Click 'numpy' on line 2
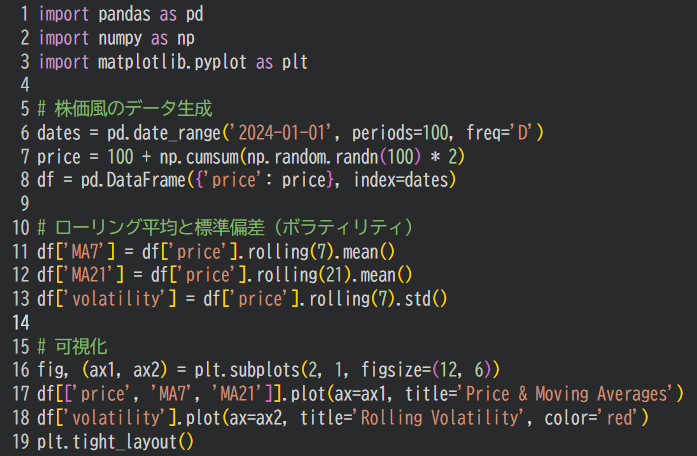This screenshot has width=697, height=456. click(120, 38)
